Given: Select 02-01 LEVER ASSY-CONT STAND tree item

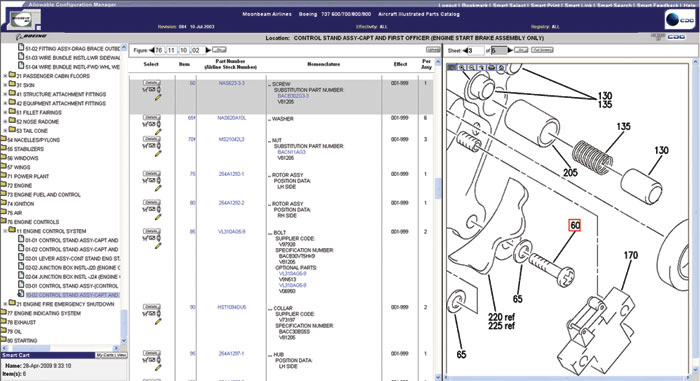Looking at the screenshot, I should click(x=72, y=258).
